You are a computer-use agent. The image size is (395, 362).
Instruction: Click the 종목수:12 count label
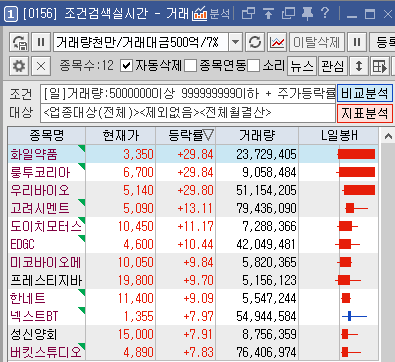87,66
